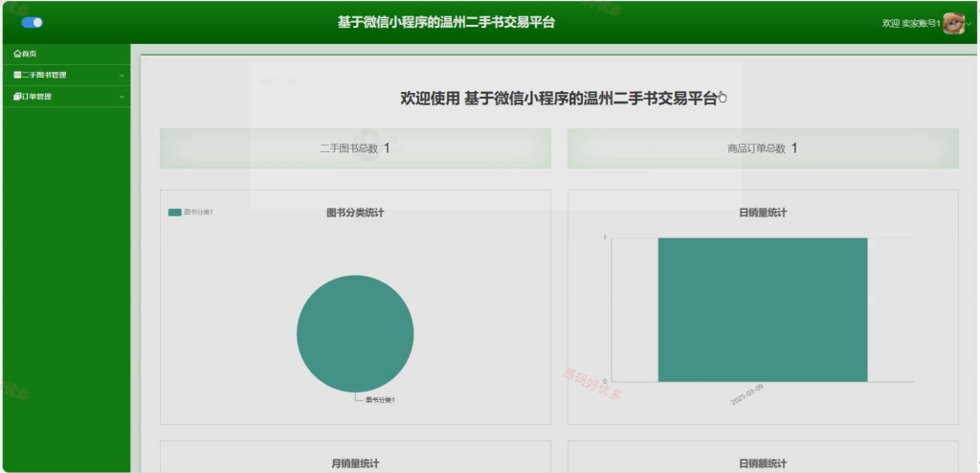980x473 pixels.
Task: Click the 欢迎 卖家账号1 text
Action: pyautogui.click(x=911, y=23)
